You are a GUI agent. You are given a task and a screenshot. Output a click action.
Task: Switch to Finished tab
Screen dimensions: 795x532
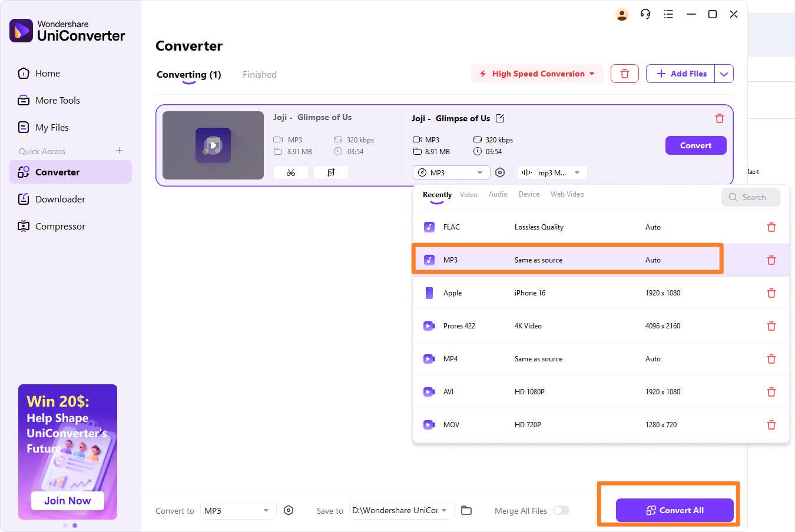pos(260,75)
